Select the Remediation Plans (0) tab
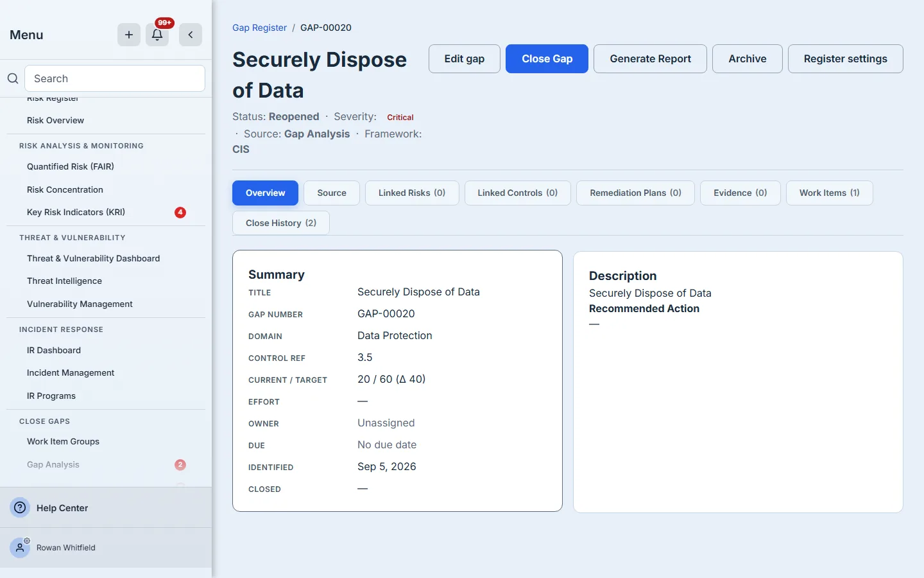This screenshot has height=578, width=924. coord(636,193)
